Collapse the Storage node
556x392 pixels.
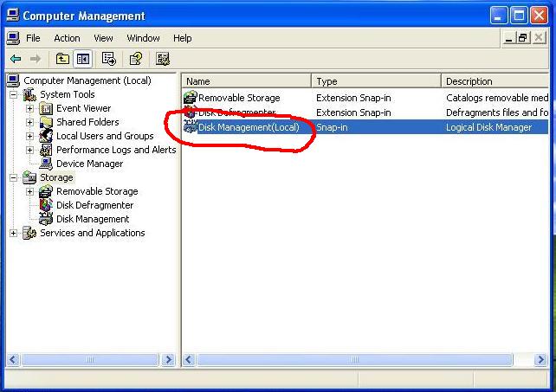click(14, 177)
